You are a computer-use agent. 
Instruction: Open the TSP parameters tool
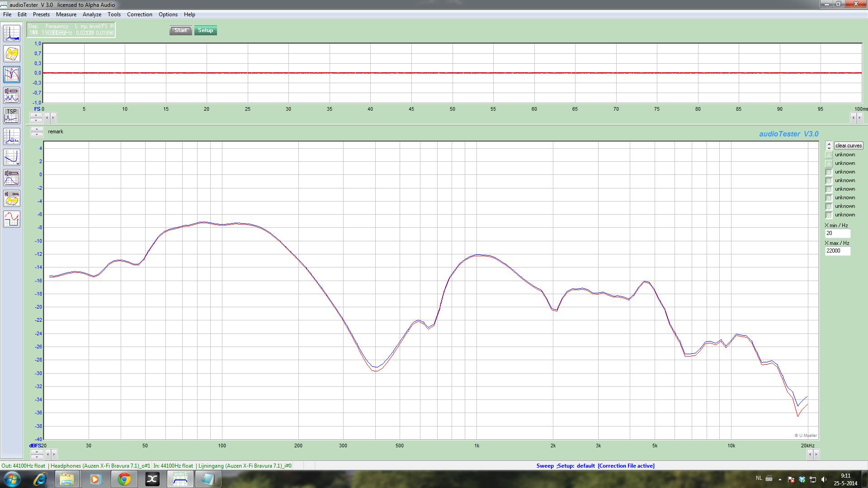click(x=12, y=116)
